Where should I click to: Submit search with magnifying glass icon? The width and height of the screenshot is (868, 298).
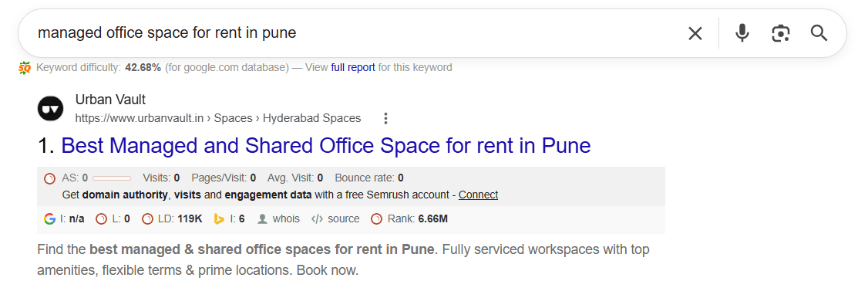point(819,33)
